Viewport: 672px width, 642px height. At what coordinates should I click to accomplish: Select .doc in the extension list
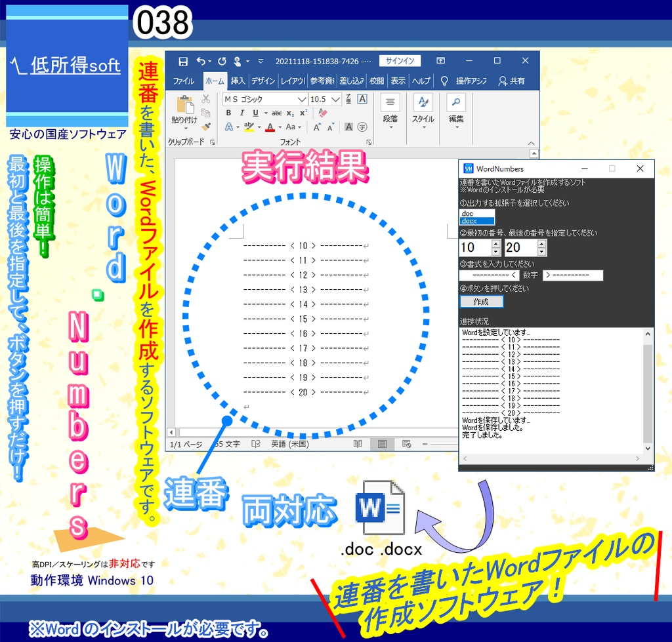467,213
